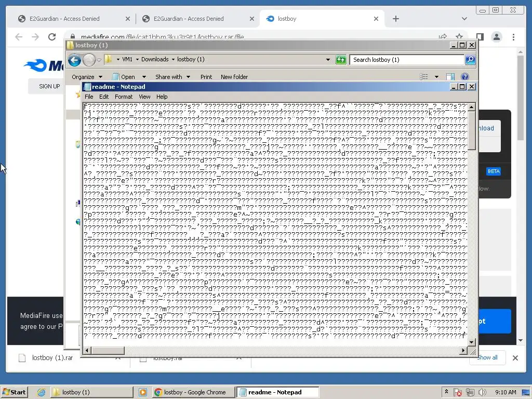The height and width of the screenshot is (399, 532).
Task: Refresh the Explorer folder view
Action: coord(341,60)
